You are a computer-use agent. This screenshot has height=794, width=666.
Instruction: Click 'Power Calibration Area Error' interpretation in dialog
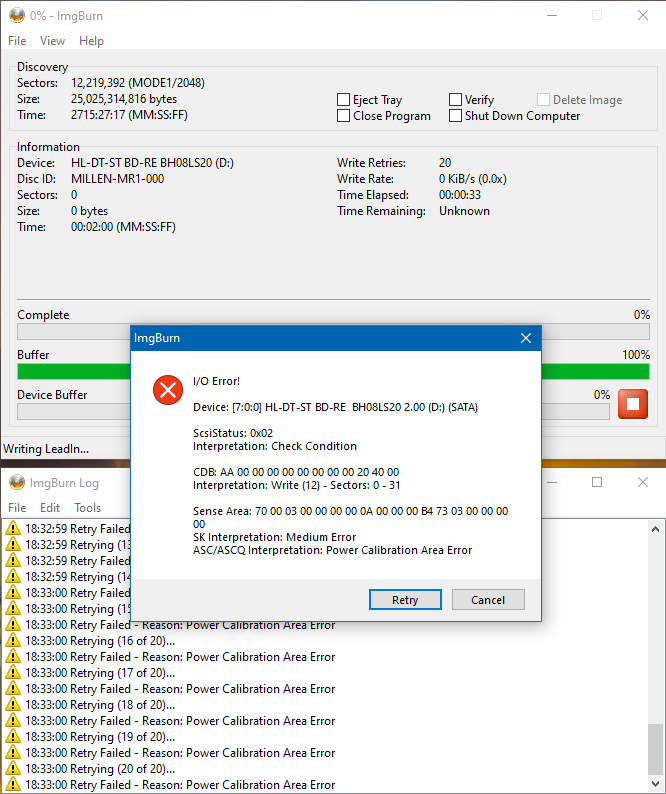click(x=399, y=550)
